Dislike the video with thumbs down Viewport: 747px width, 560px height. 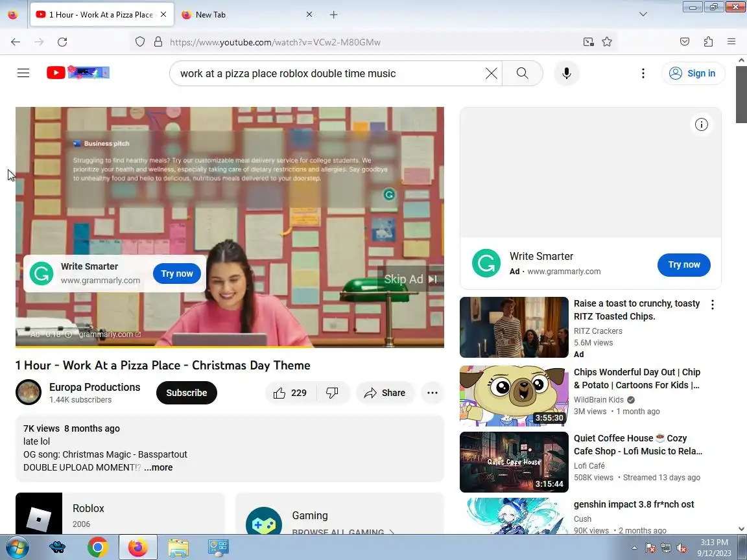(333, 393)
